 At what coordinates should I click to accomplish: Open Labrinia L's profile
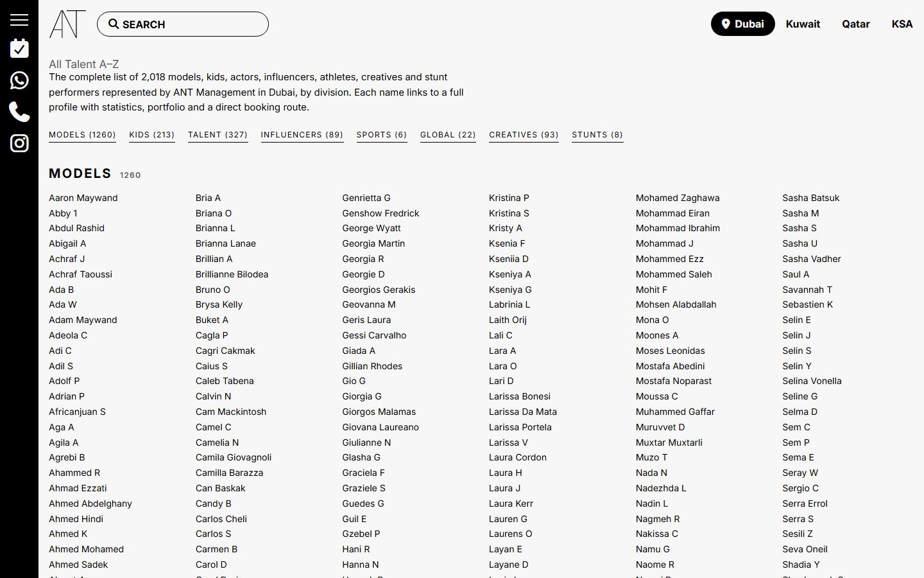pos(509,304)
